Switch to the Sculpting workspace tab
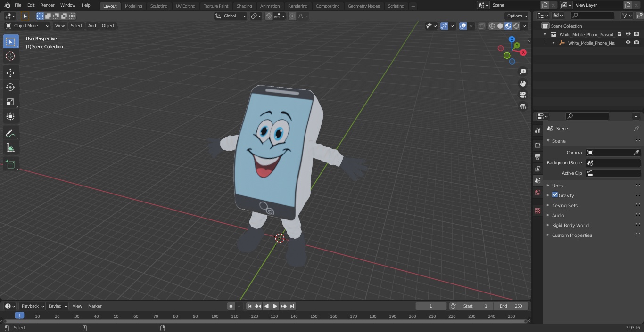The image size is (644, 332). (x=159, y=6)
